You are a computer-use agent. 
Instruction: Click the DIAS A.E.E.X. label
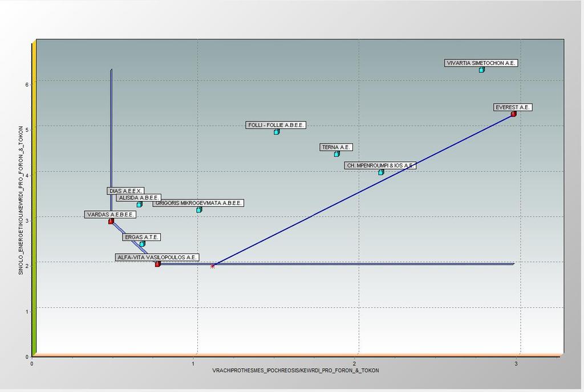125,191
